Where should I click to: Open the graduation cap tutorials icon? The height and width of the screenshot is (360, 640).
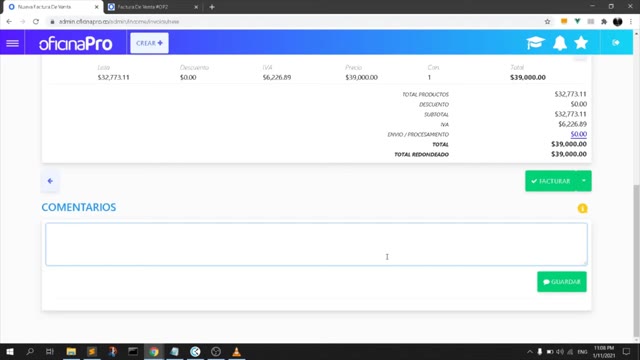tap(535, 42)
